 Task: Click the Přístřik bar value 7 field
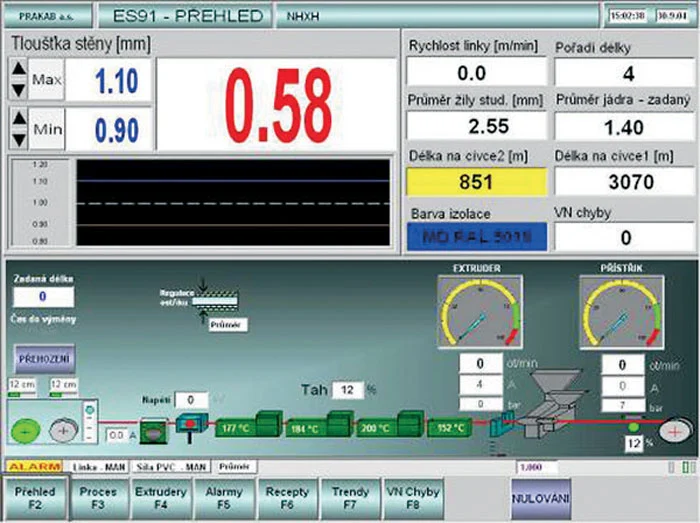622,405
